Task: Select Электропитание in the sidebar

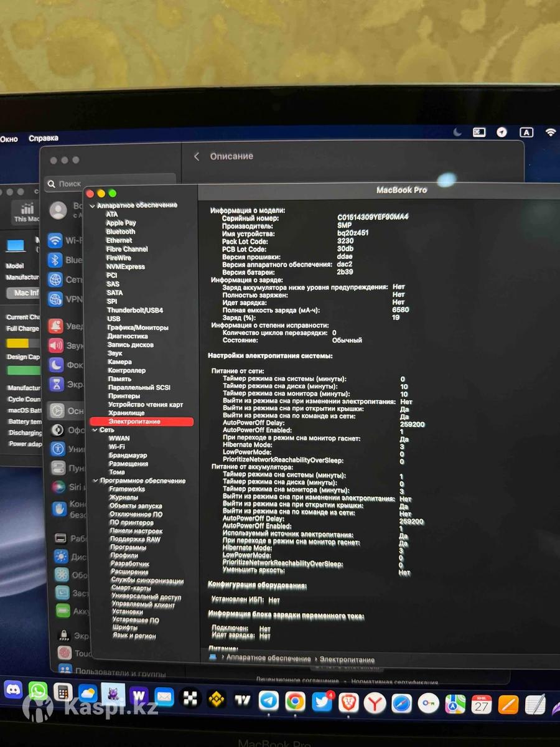Action: (x=134, y=421)
